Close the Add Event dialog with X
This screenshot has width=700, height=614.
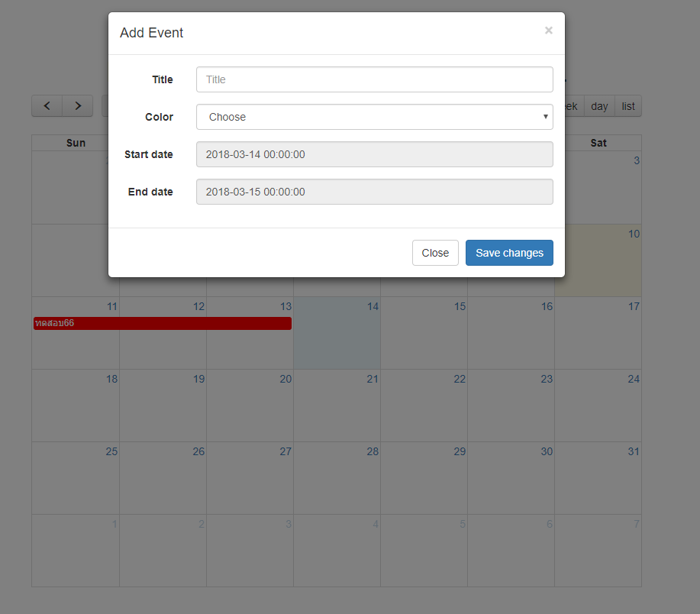[549, 31]
